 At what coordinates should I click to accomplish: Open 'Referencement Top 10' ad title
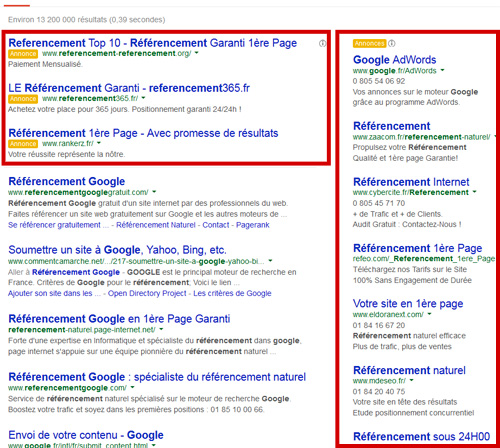[153, 43]
